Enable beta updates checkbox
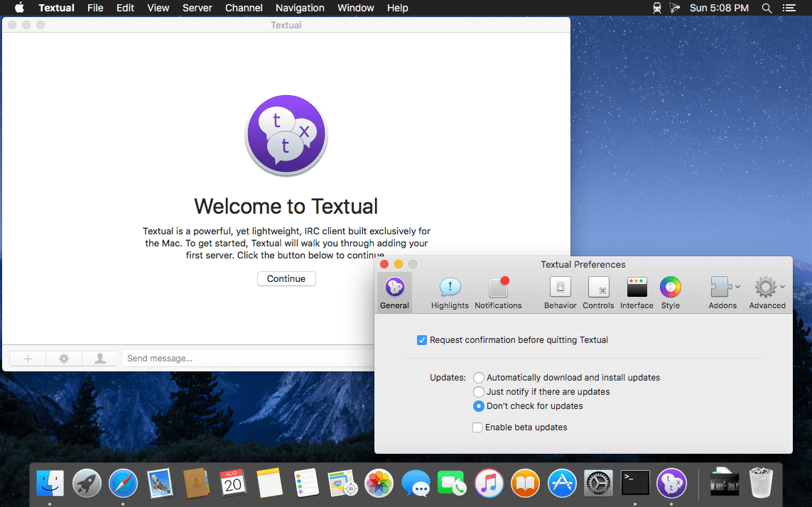The width and height of the screenshot is (812, 507). [477, 427]
